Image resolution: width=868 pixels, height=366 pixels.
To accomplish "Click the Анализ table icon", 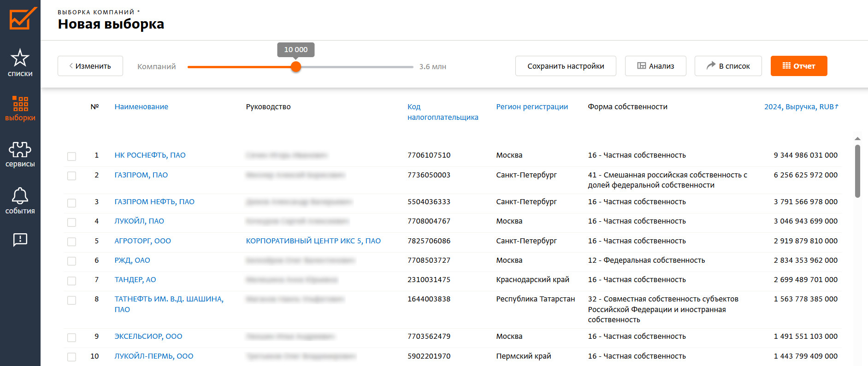I will click(642, 66).
